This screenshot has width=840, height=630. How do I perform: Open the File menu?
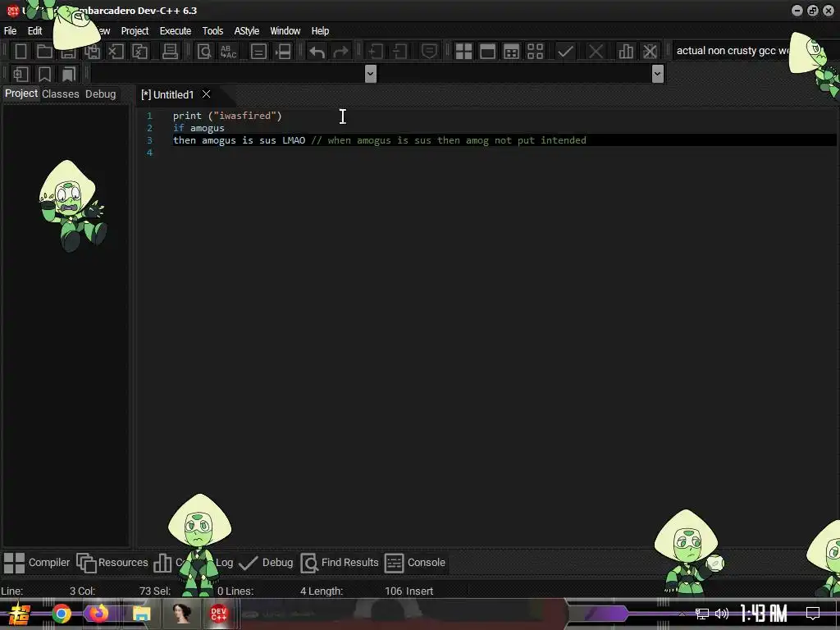[10, 30]
